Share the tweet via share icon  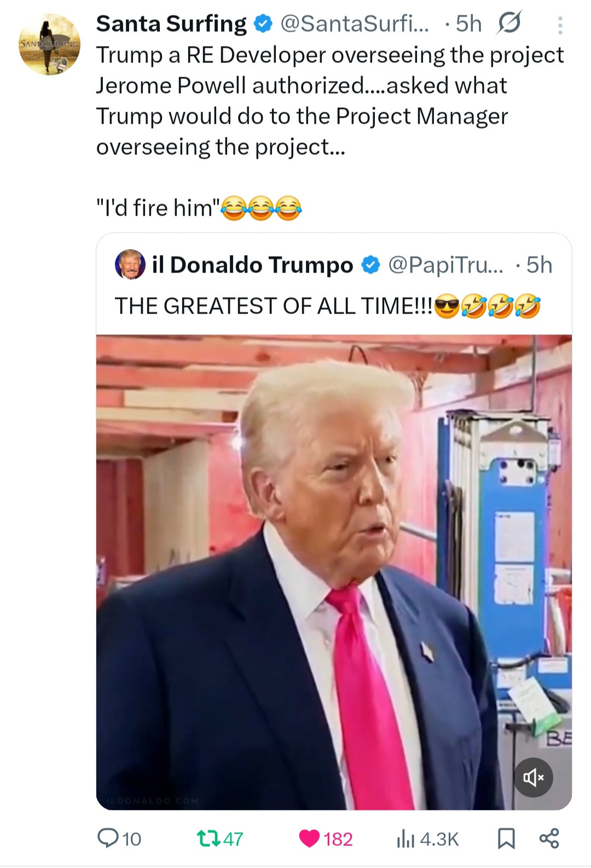549,838
